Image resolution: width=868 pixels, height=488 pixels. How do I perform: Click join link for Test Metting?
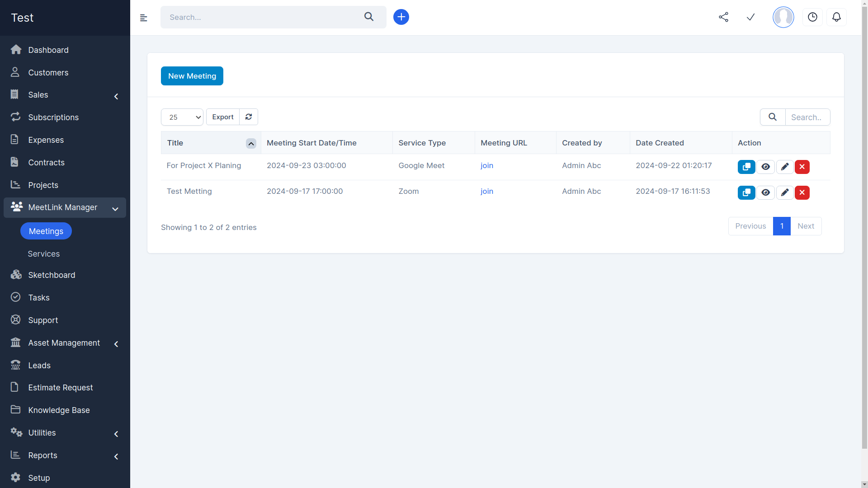pyautogui.click(x=486, y=191)
